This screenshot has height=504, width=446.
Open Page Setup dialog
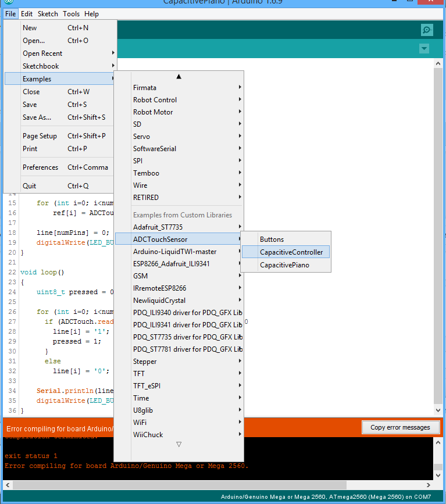60,136
